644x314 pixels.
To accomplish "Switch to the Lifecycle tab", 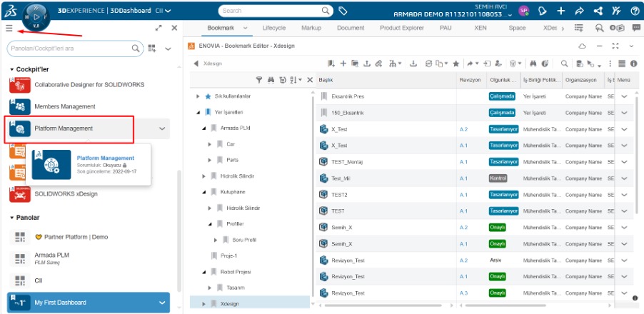I will [274, 28].
